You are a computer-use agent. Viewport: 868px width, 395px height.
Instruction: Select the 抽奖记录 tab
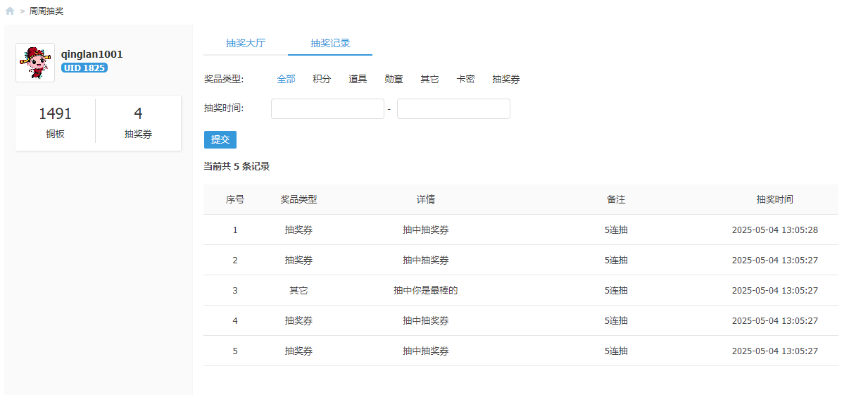point(330,43)
